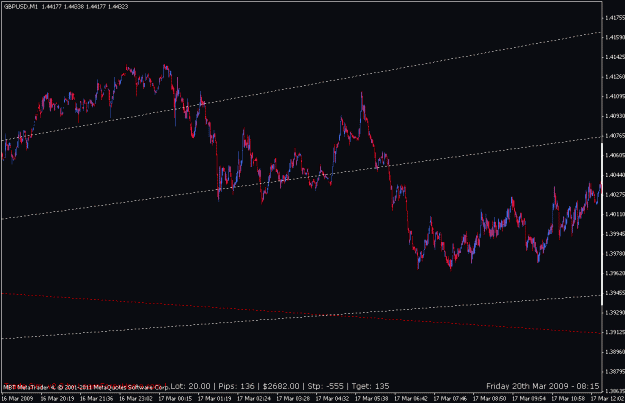Click the 1.40605 price axis label
This screenshot has height=403, width=625.
pyautogui.click(x=615, y=155)
